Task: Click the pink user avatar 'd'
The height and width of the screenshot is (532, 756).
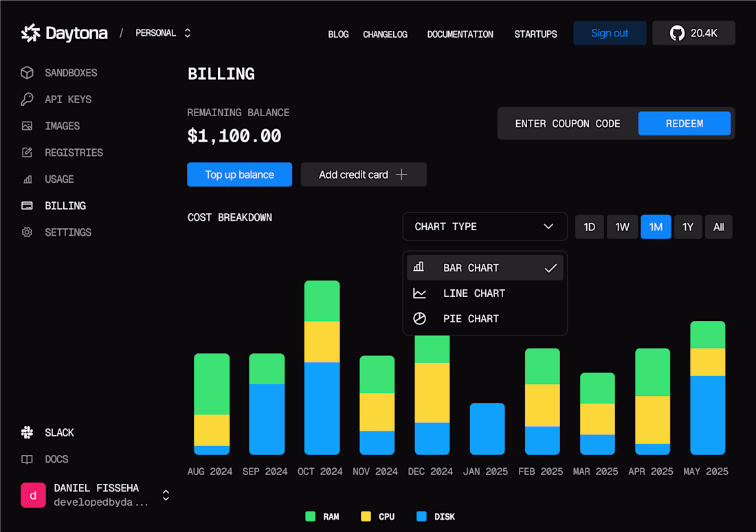Action: click(33, 496)
